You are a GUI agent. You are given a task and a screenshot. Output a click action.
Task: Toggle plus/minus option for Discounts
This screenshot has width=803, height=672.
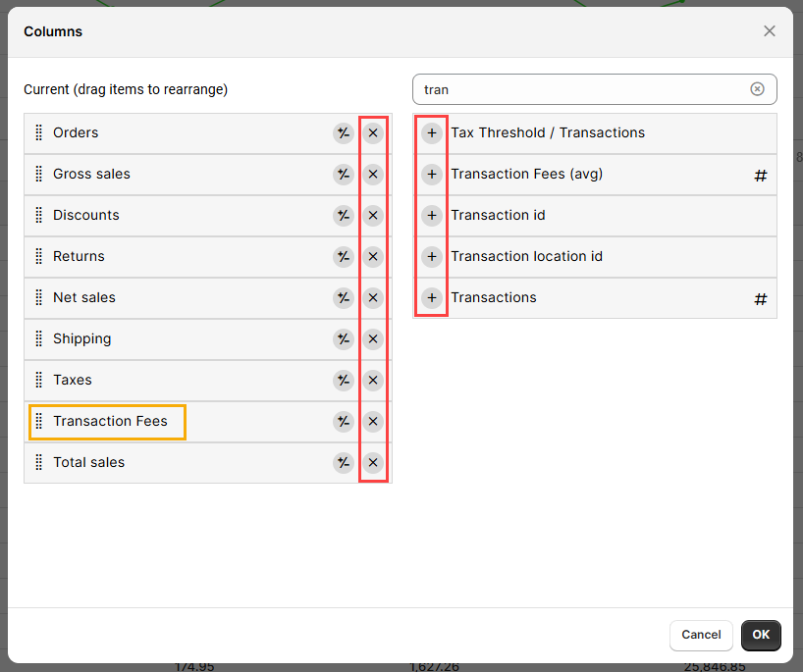(343, 216)
